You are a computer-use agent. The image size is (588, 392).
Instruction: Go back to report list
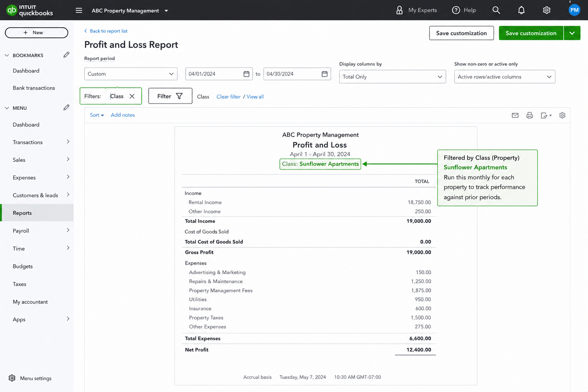coord(106,31)
